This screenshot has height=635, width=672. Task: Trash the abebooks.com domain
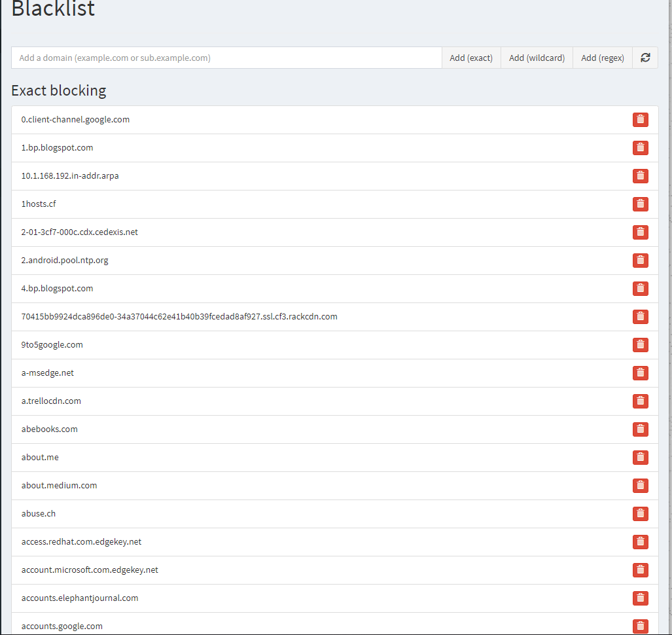[640, 429]
